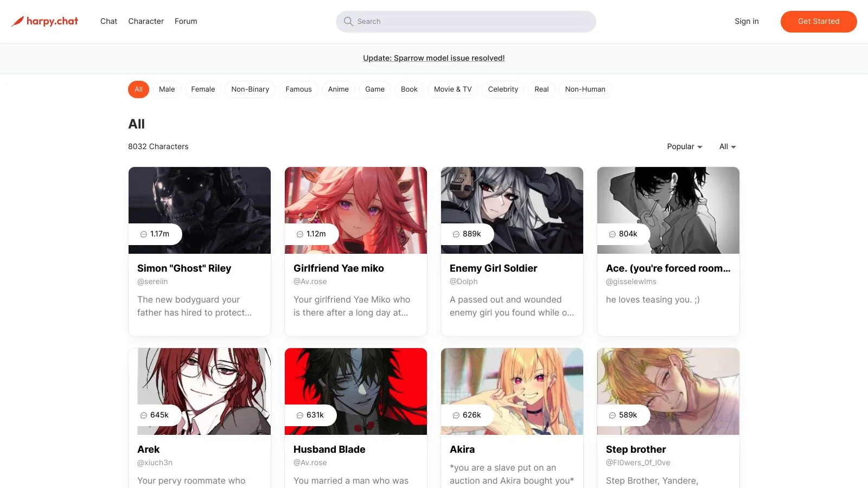Open the Forum menu item
Image resolution: width=868 pixels, height=488 pixels.
tap(186, 21)
